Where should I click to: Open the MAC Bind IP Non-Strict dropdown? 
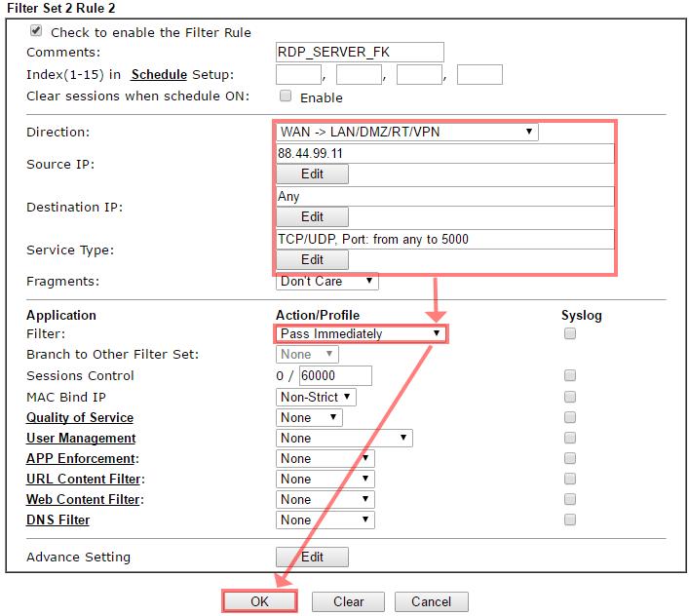click(317, 397)
